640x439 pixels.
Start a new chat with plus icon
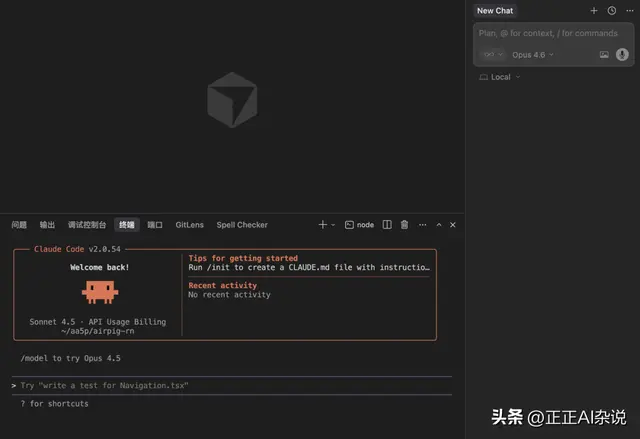(x=594, y=11)
